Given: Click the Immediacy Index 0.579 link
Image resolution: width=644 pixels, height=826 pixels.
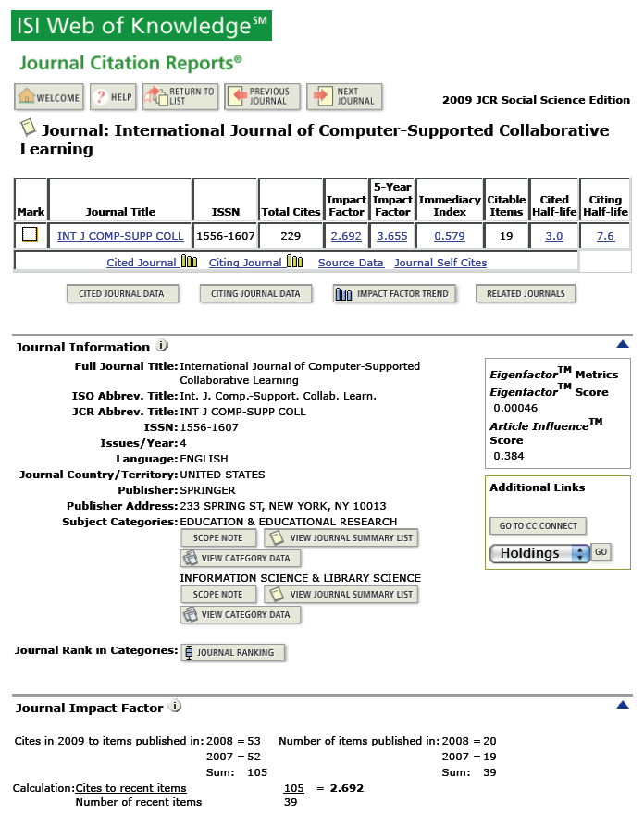Looking at the screenshot, I should [450, 236].
